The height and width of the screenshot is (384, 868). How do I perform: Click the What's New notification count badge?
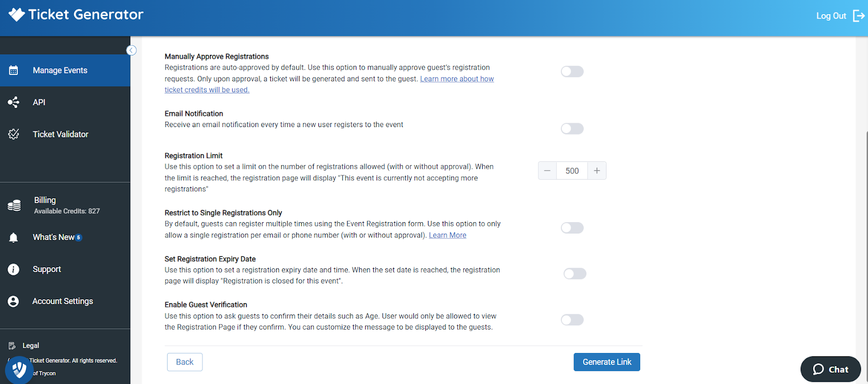[79, 237]
